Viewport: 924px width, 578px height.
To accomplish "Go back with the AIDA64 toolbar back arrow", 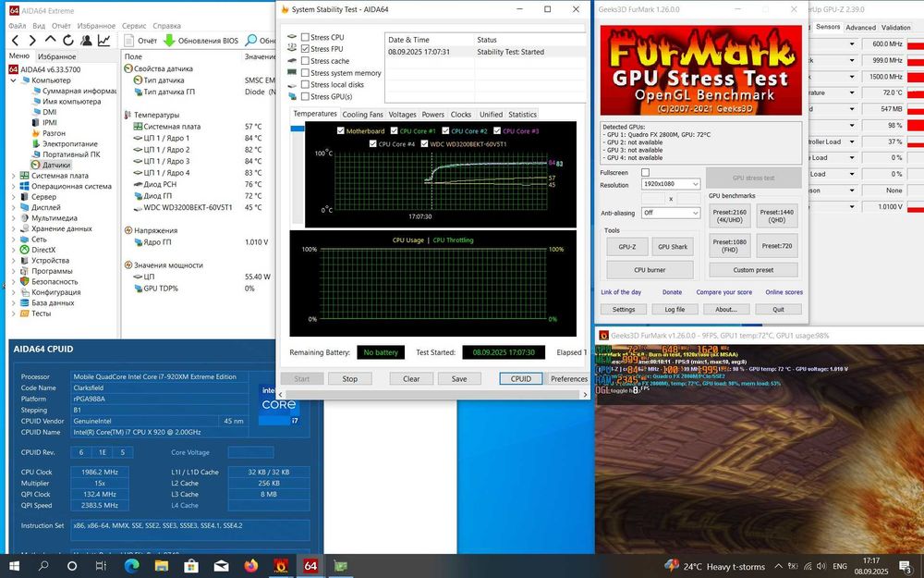I will point(16,40).
